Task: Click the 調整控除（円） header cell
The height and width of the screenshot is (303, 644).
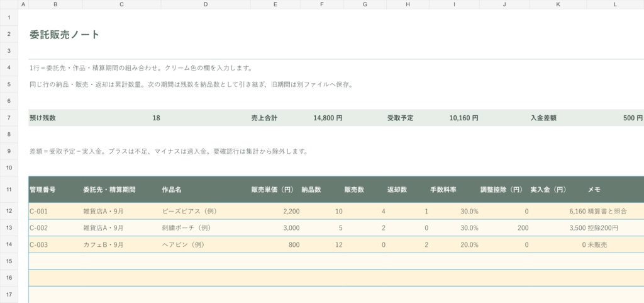Action: point(504,190)
